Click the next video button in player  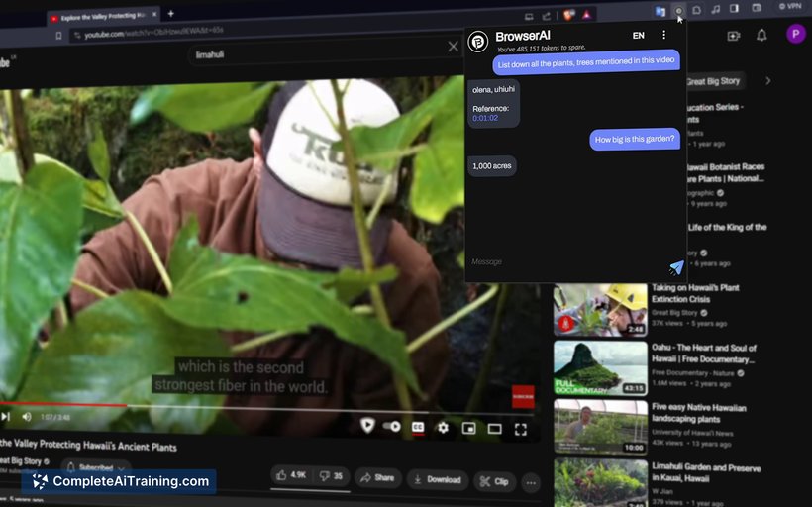coord(5,416)
